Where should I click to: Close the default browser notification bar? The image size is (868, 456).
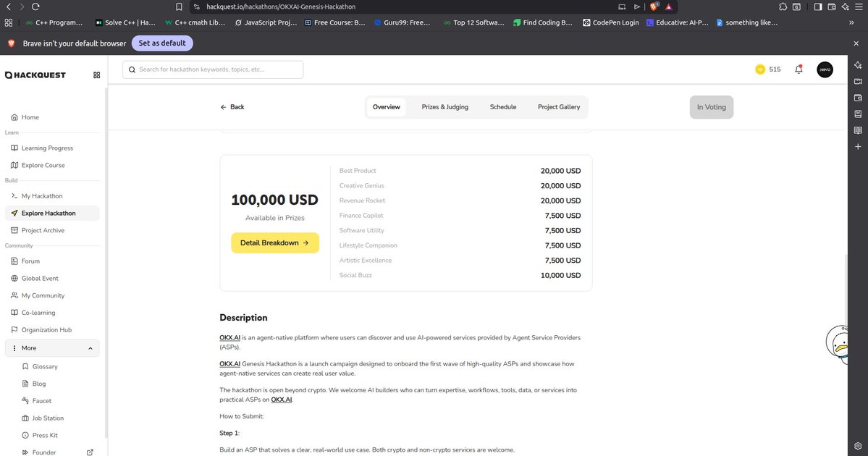pyautogui.click(x=856, y=43)
